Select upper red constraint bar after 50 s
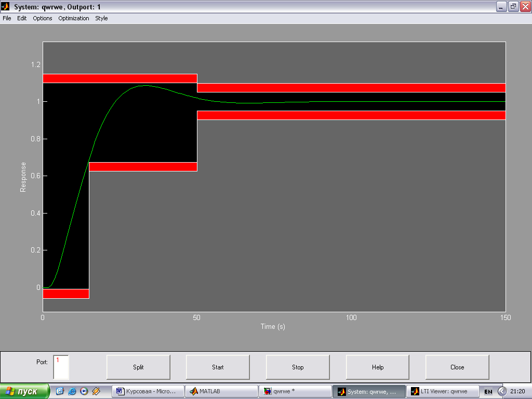The height and width of the screenshot is (399, 532). pos(351,87)
